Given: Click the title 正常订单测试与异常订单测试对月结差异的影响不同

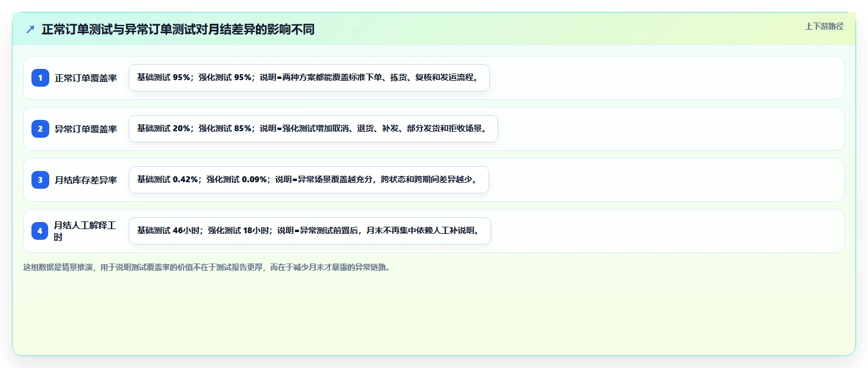Looking at the screenshot, I should [x=178, y=30].
